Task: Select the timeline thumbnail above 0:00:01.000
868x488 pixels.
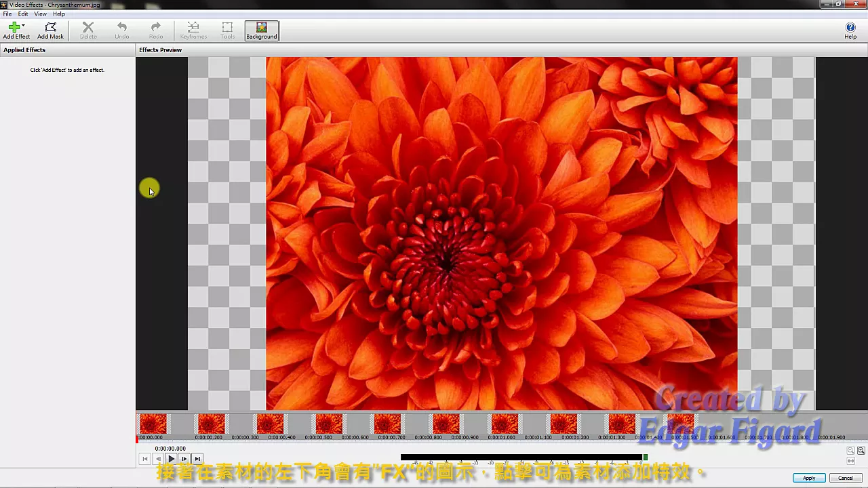Action: [505, 424]
